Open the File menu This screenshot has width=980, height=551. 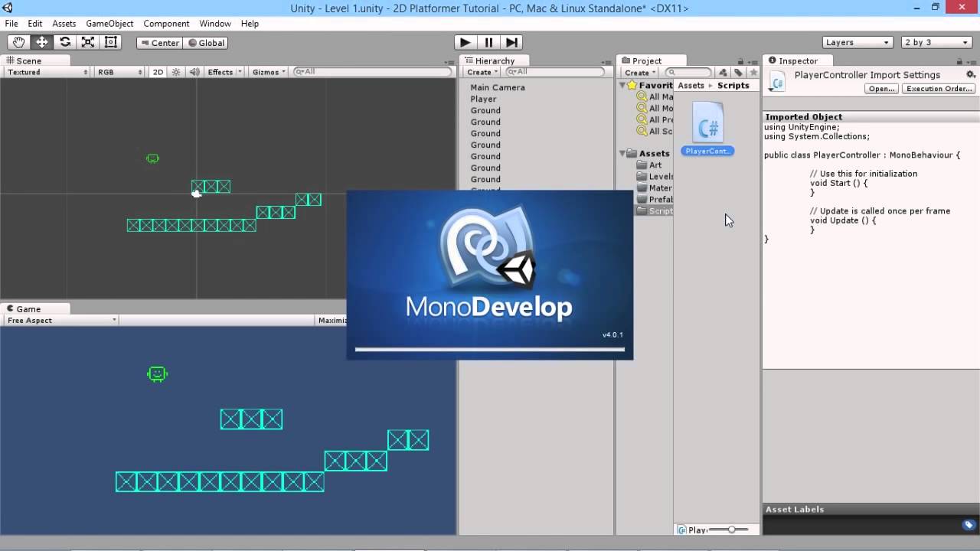coord(11,24)
